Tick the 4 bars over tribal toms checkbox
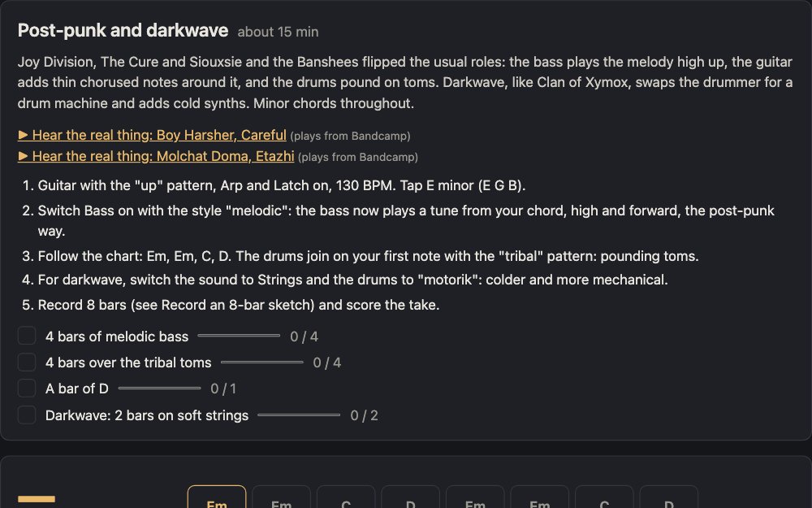The image size is (812, 508). 27,362
